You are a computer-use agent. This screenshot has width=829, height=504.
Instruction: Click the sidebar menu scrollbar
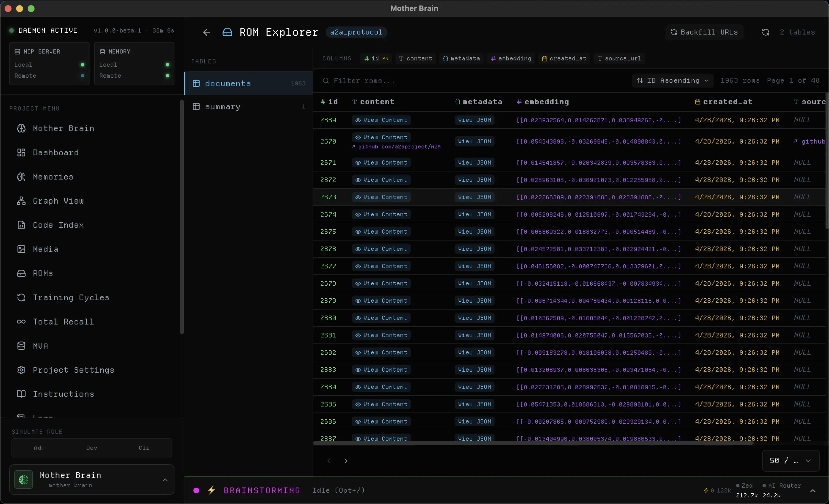point(182,217)
